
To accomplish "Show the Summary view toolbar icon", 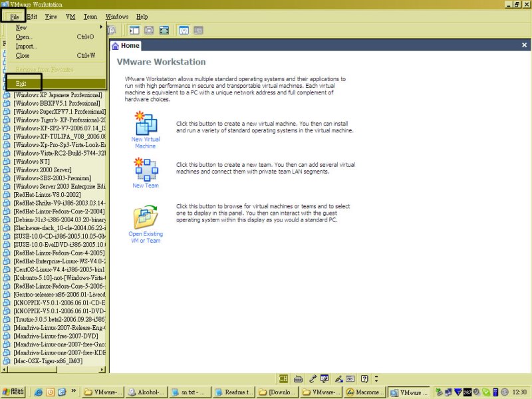I will (x=184, y=31).
